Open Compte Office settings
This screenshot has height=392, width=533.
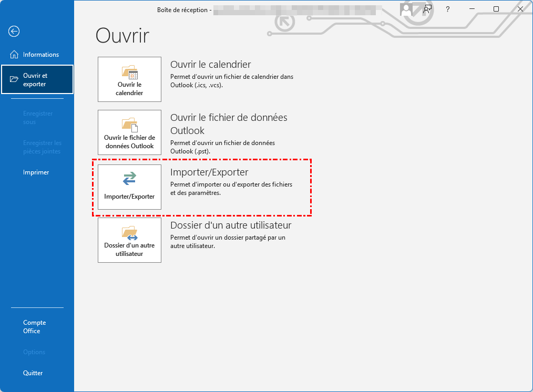(34, 327)
